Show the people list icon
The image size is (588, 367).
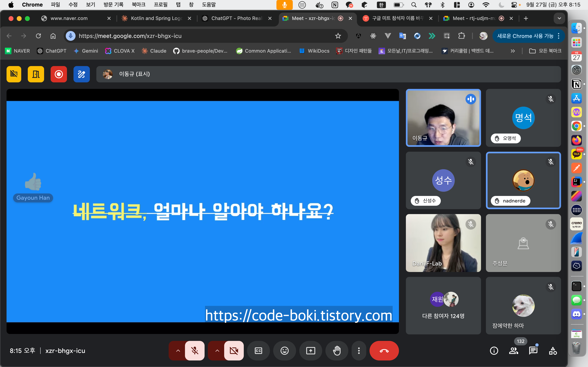[513, 351]
